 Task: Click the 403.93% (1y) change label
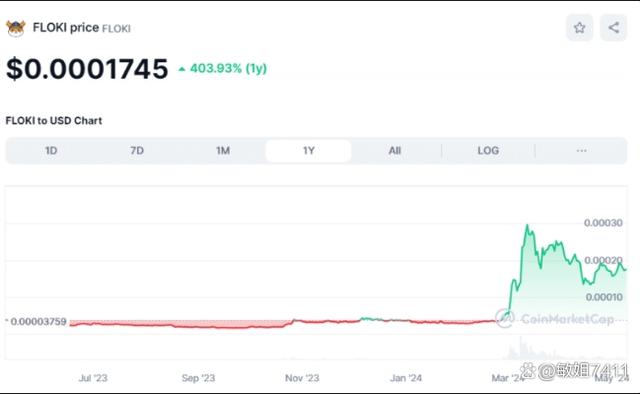[x=223, y=68]
